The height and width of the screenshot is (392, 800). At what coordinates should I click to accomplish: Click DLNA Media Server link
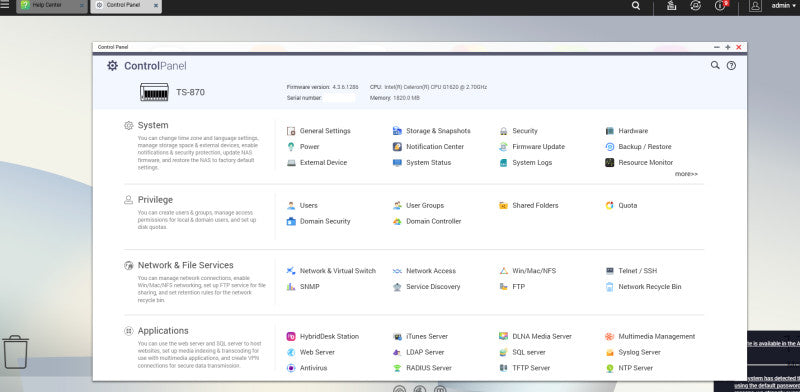click(x=542, y=337)
